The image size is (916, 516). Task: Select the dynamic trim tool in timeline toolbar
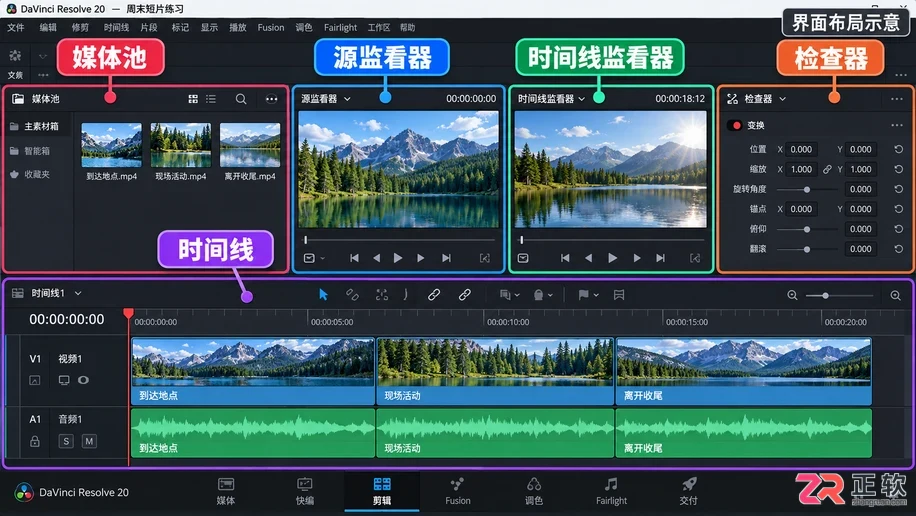coord(381,295)
